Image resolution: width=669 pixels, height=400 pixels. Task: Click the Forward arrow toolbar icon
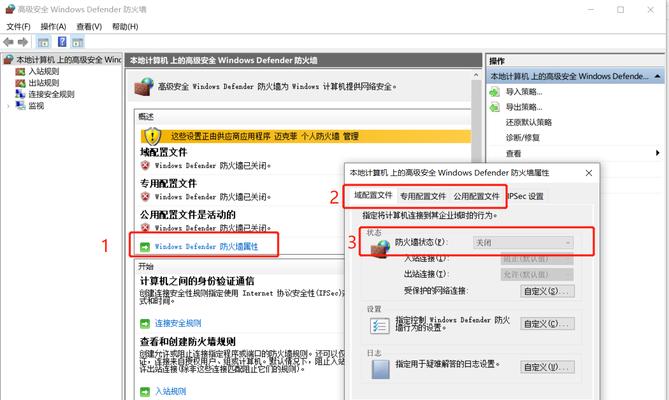coord(23,42)
